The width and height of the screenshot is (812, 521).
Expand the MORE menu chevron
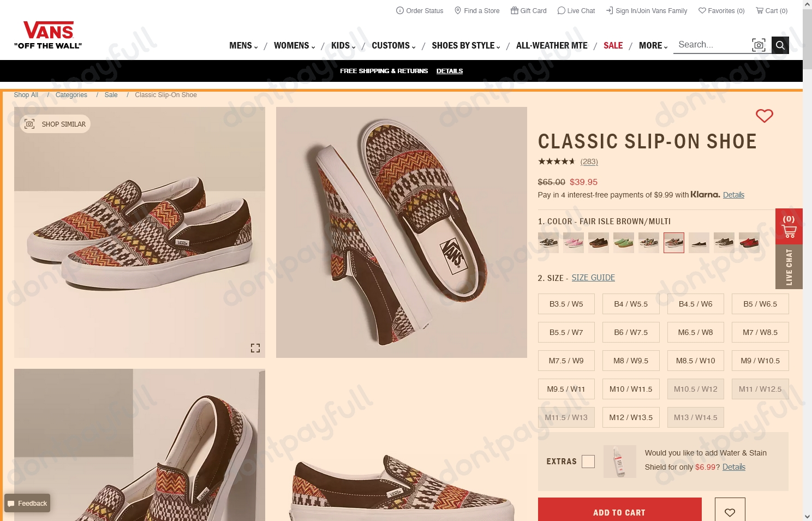point(665,47)
